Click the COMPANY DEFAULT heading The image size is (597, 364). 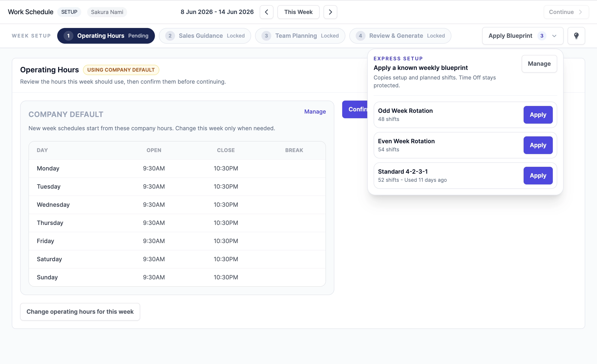coord(66,115)
